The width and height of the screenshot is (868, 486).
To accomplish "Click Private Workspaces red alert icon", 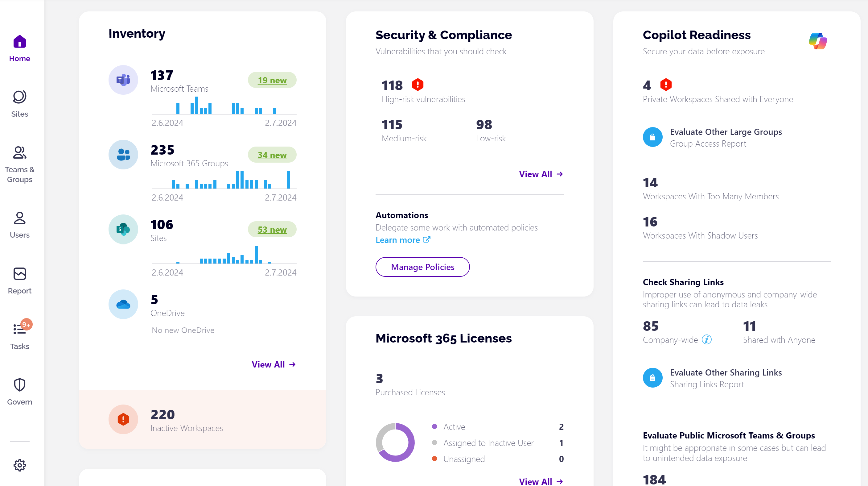I will [x=666, y=84].
